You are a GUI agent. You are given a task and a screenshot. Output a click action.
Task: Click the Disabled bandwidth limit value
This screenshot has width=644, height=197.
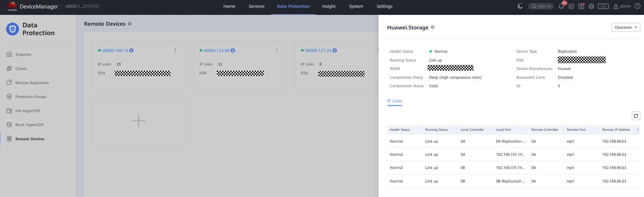(565, 77)
